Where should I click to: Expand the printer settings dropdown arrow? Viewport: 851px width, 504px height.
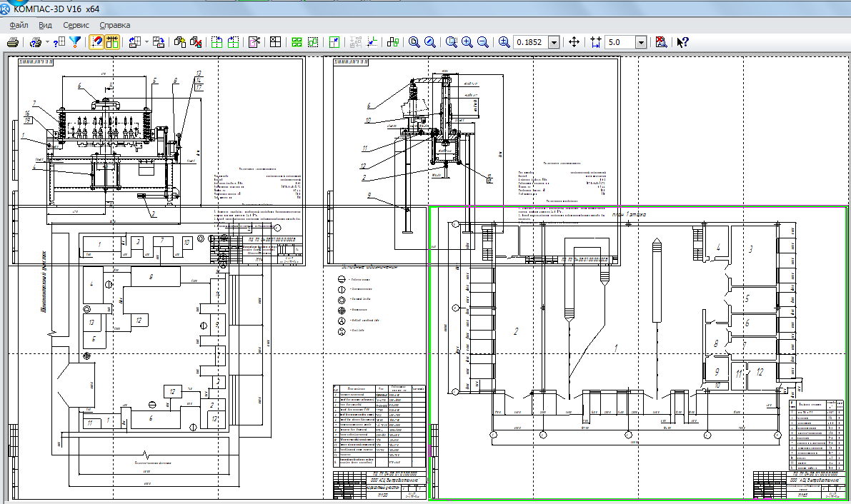click(47, 42)
